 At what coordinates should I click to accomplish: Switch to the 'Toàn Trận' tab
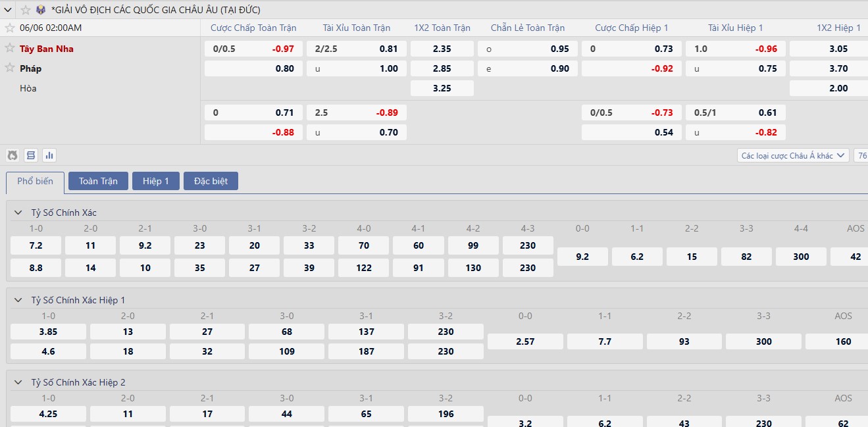click(x=98, y=181)
